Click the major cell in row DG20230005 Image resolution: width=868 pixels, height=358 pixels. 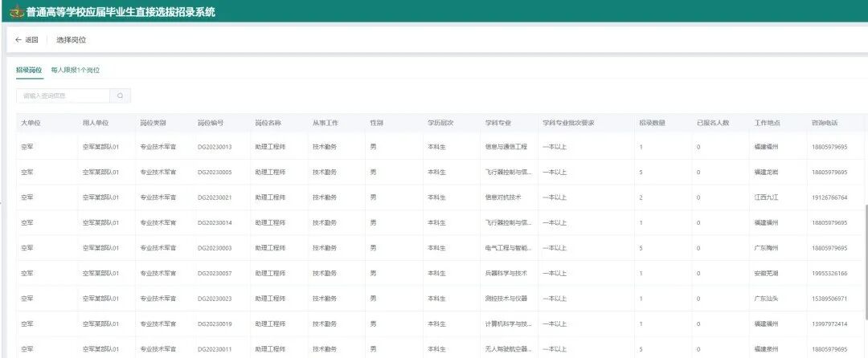click(509, 173)
